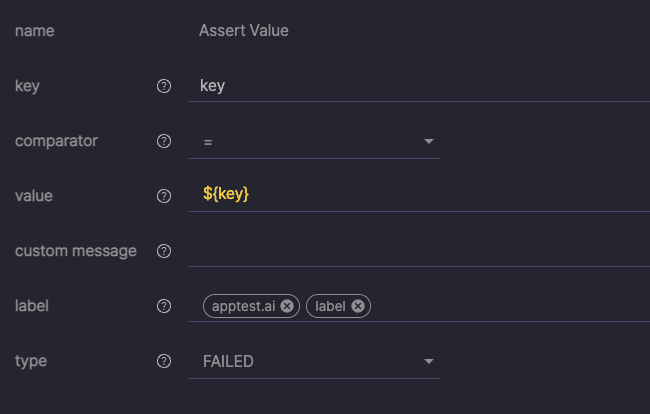Click the comparator field label
Viewport: 650px width, 414px height.
[56, 141]
